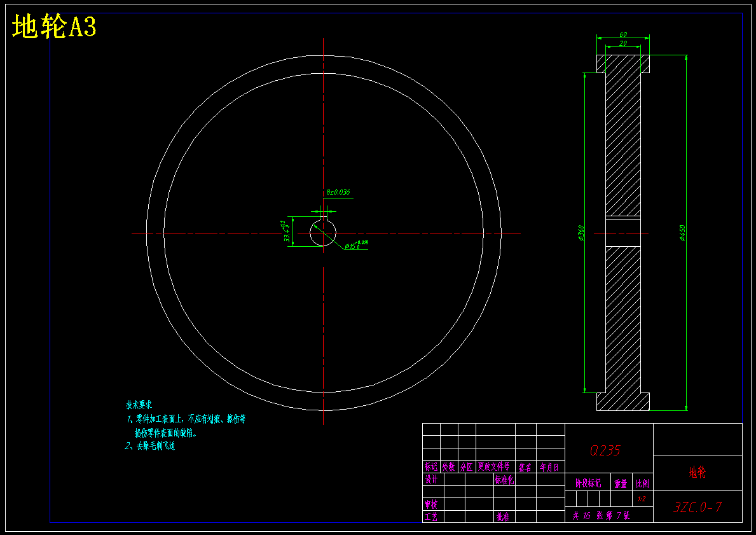Click the '重量' header cell
This screenshot has height=535, width=756.
click(621, 483)
